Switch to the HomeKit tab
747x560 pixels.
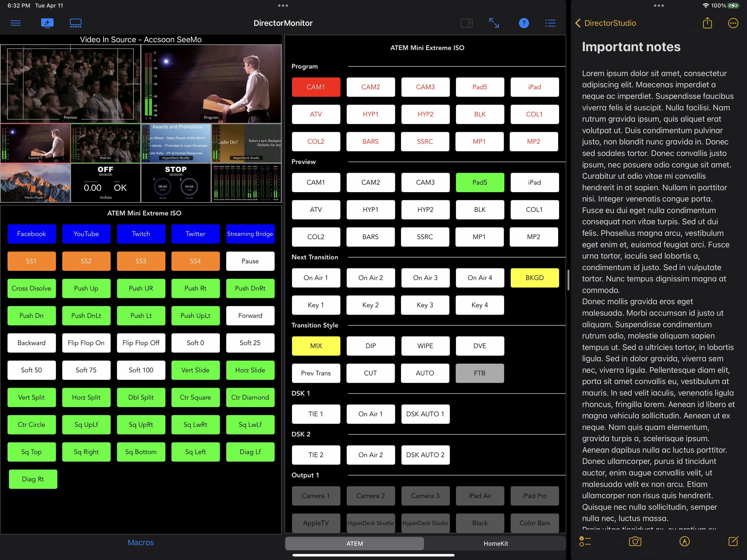(495, 544)
